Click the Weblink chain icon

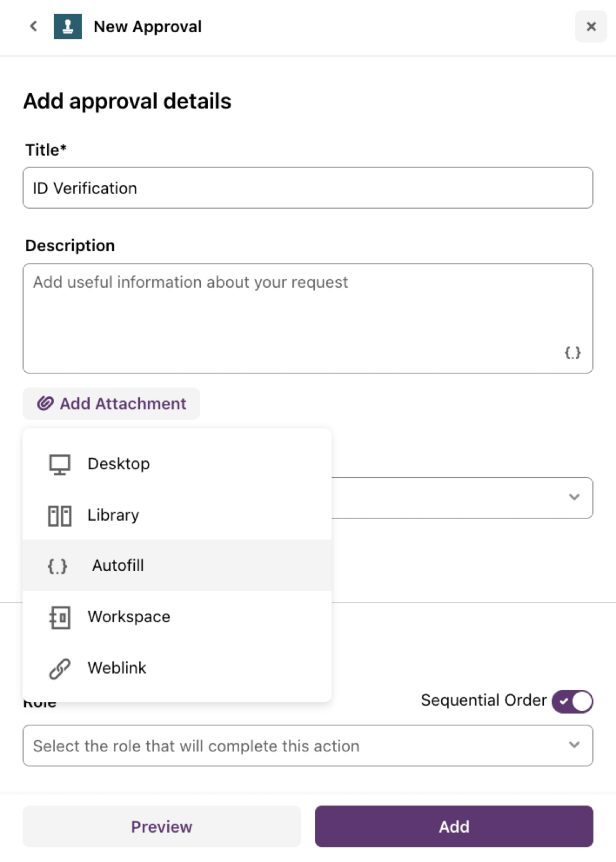(59, 669)
